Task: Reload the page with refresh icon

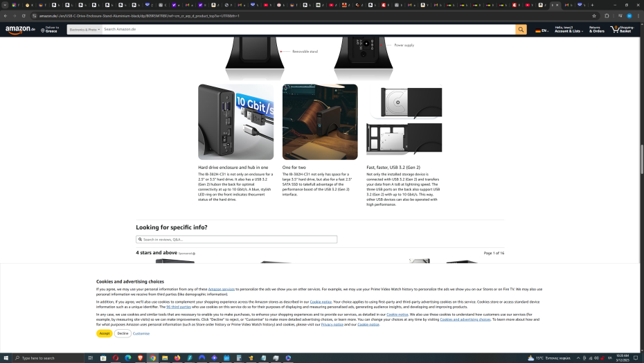Action: coord(24,16)
